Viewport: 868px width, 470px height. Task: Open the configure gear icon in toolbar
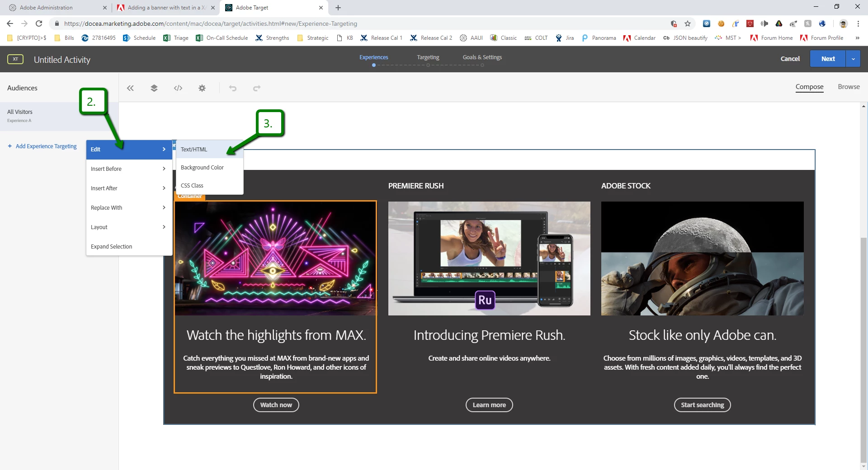coord(202,88)
